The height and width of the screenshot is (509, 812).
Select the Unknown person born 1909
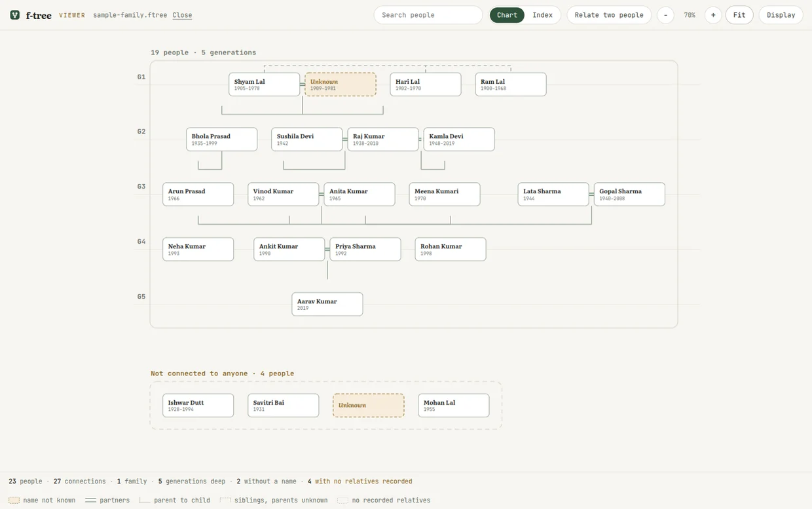click(341, 85)
